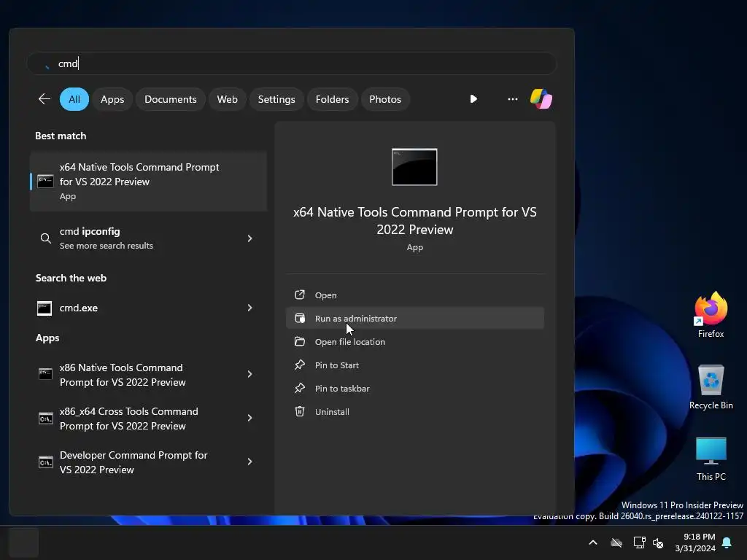This screenshot has height=560, width=747.
Task: Click the Developer Command Prompt app icon
Action: (45, 462)
